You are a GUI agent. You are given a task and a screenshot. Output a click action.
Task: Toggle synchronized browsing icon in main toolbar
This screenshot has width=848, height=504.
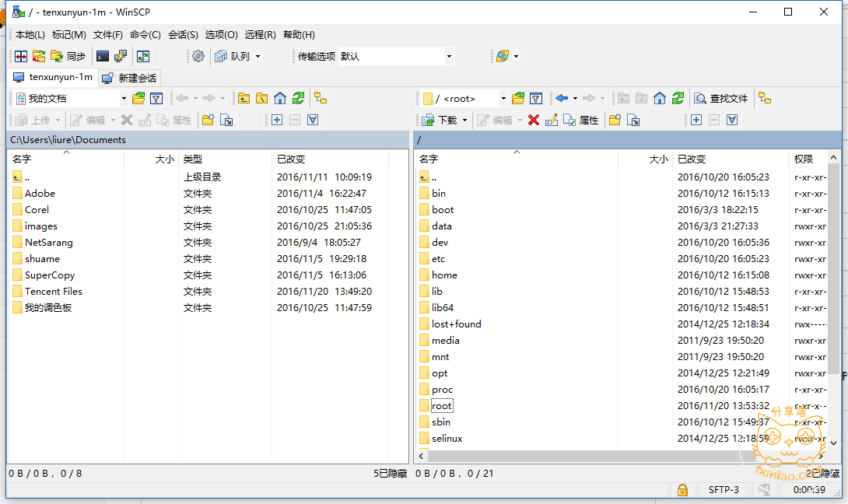pos(142,56)
